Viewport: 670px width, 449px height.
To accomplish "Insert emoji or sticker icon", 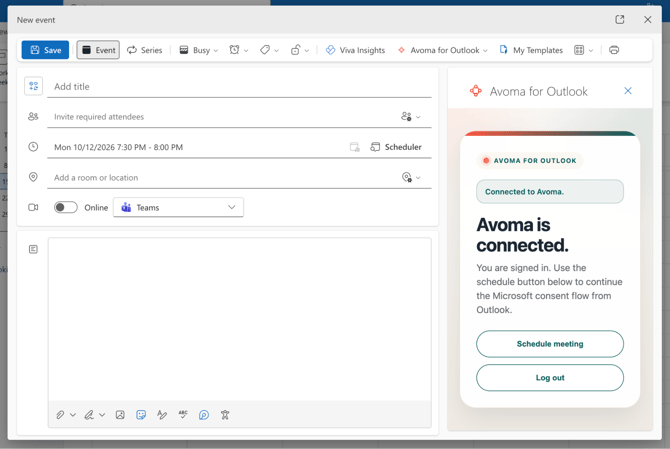I will (x=141, y=415).
